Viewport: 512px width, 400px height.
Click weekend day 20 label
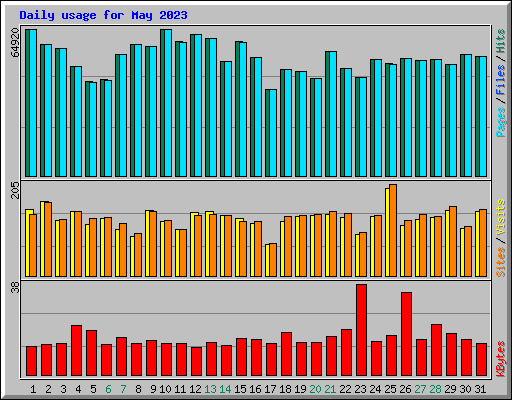pos(315,389)
